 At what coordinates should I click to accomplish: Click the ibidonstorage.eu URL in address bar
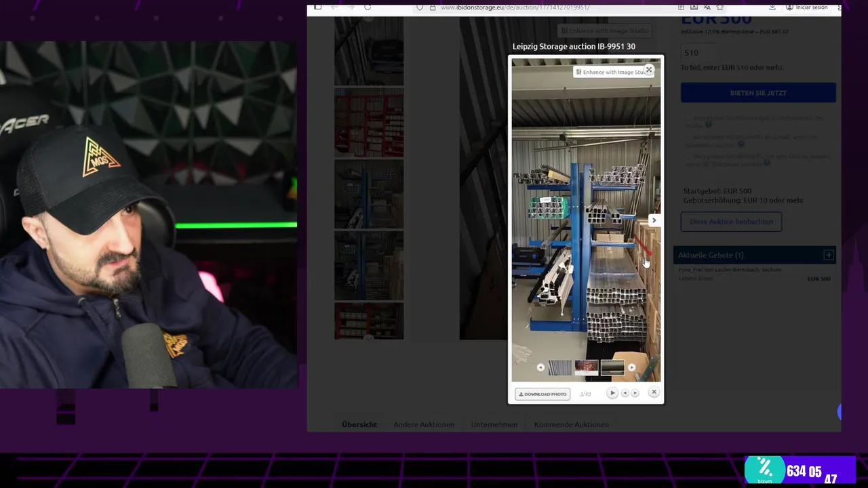[515, 7]
